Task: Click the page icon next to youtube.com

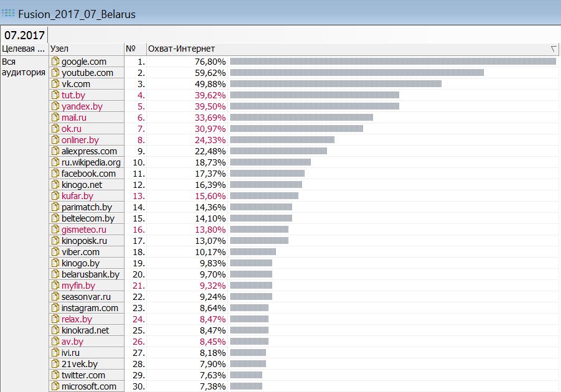Action: tap(55, 73)
